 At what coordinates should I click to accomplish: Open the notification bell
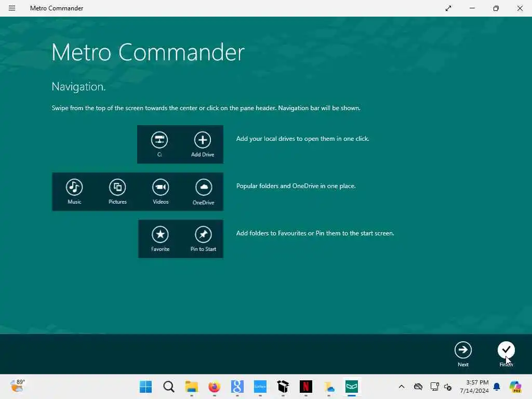click(497, 387)
